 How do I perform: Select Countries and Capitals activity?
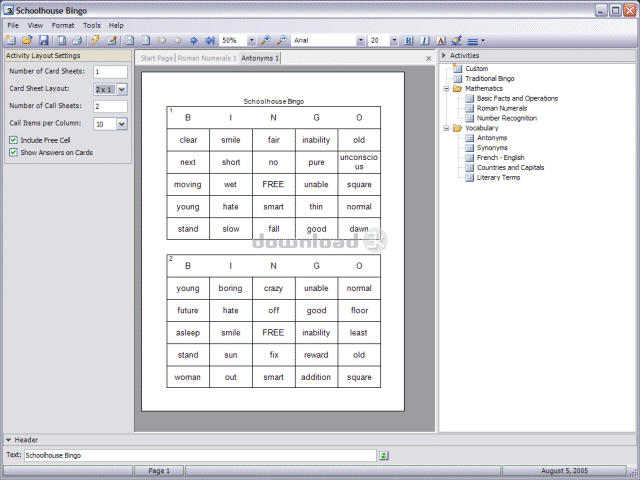point(510,167)
